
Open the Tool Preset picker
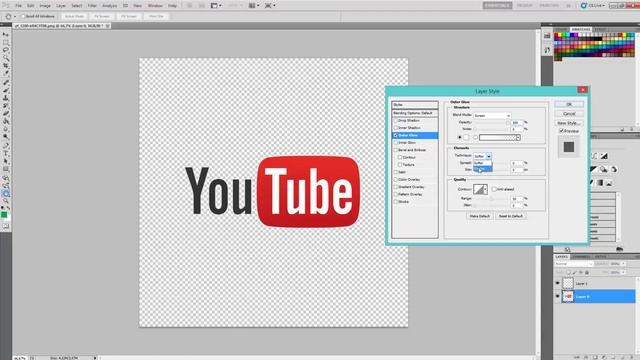point(10,16)
